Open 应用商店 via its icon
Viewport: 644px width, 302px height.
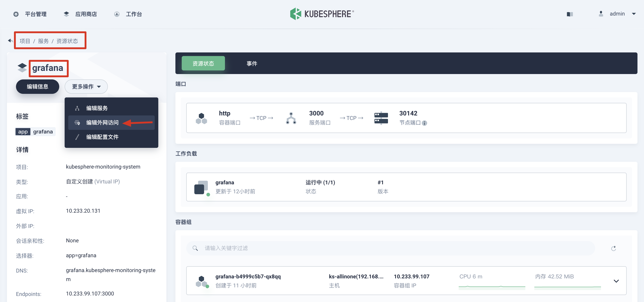click(x=66, y=14)
